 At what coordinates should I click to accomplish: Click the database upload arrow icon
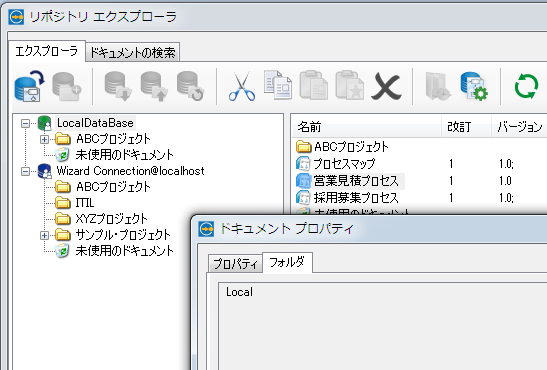[154, 86]
